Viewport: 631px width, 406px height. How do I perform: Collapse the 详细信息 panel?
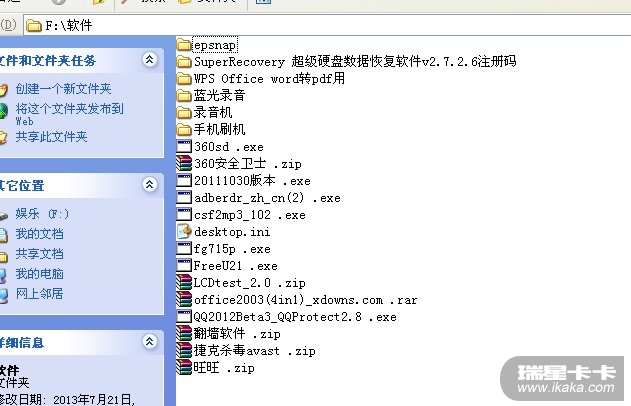149,342
